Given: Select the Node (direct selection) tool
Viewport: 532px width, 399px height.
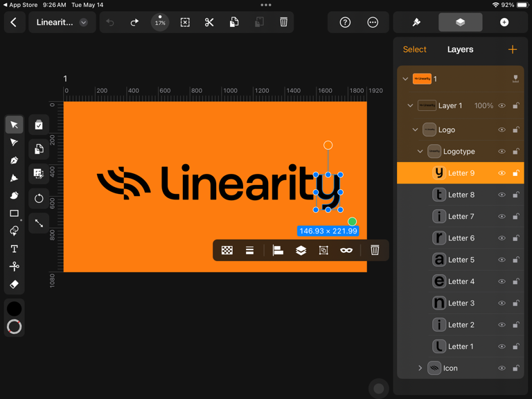Looking at the screenshot, I should point(15,142).
